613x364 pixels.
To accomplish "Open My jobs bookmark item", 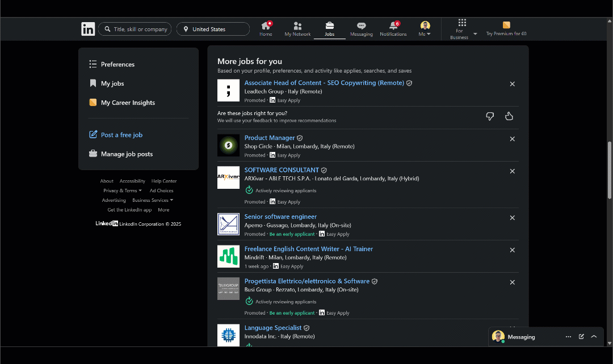I will click(x=107, y=83).
